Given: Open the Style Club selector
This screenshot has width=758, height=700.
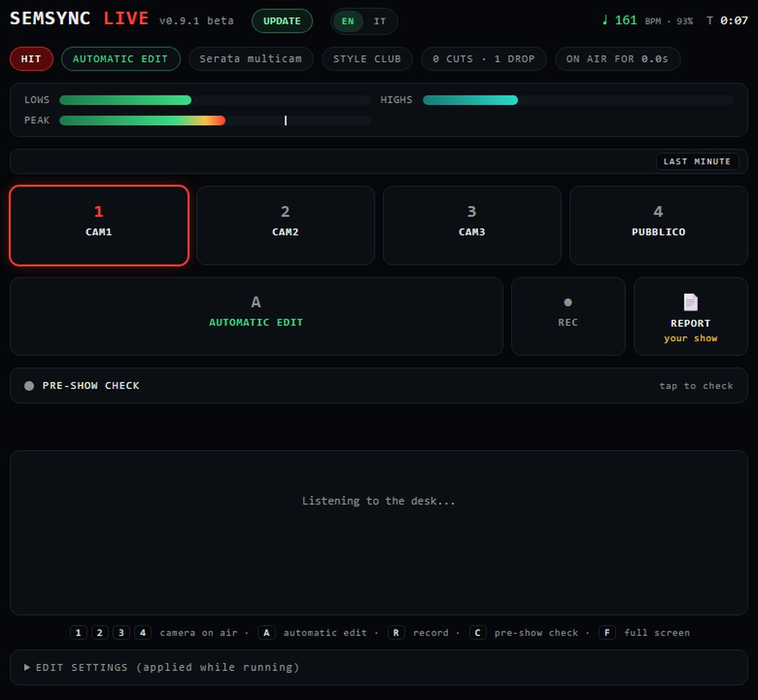Looking at the screenshot, I should click(368, 59).
